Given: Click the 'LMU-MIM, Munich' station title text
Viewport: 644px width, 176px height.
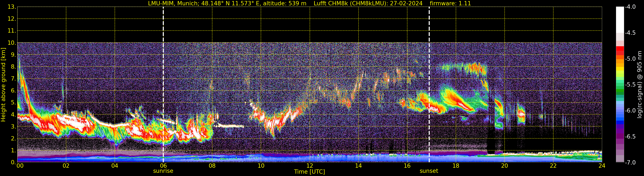Looking at the screenshot, I should (x=173, y=3).
